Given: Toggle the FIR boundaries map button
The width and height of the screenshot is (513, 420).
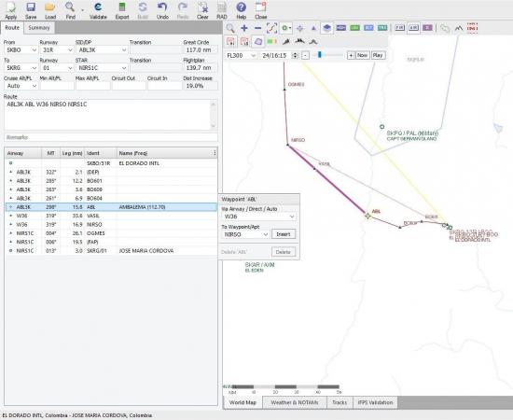Looking at the screenshot, I should (x=399, y=28).
